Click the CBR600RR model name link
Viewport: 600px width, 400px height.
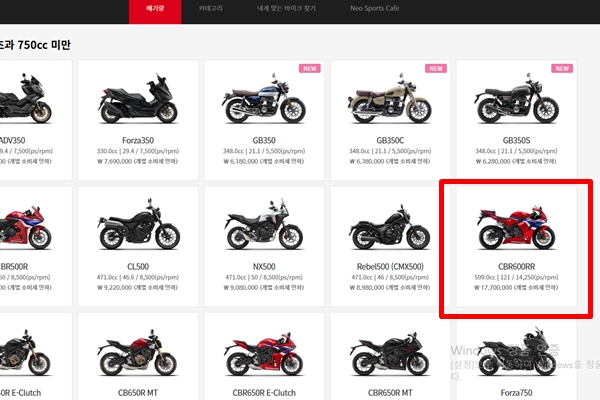516,267
